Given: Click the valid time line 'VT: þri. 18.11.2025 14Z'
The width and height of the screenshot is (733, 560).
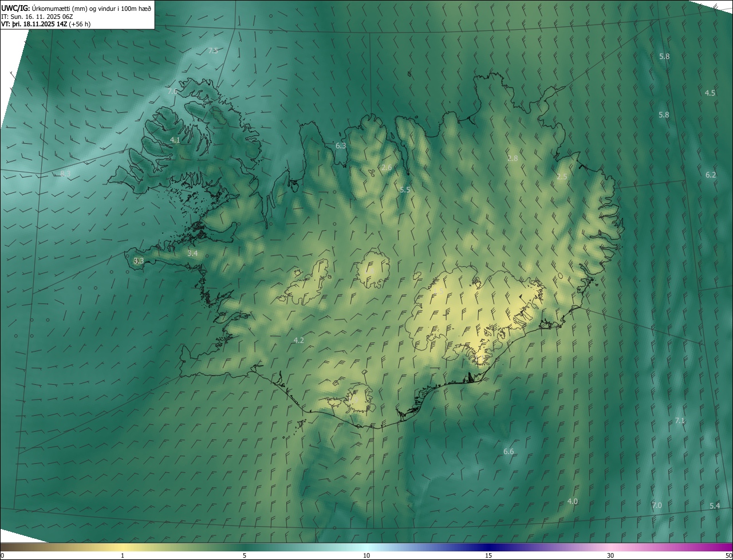Looking at the screenshot, I should click(34, 24).
